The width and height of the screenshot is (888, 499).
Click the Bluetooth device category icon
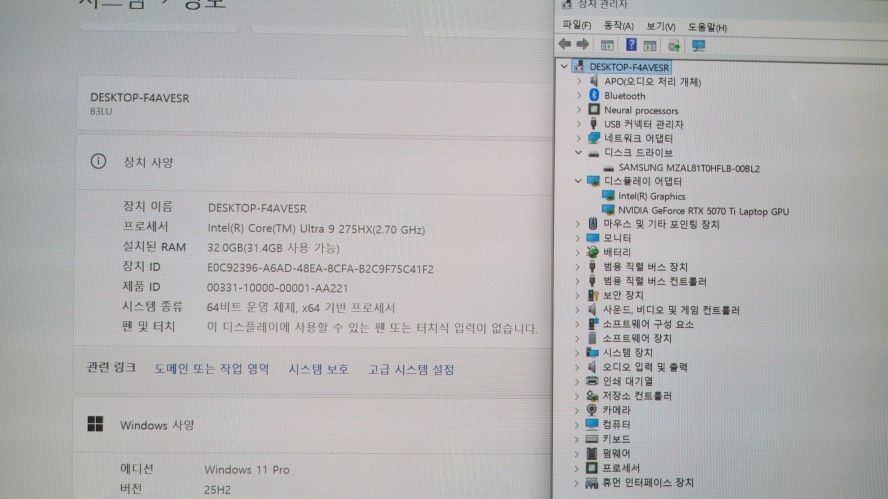click(x=594, y=95)
